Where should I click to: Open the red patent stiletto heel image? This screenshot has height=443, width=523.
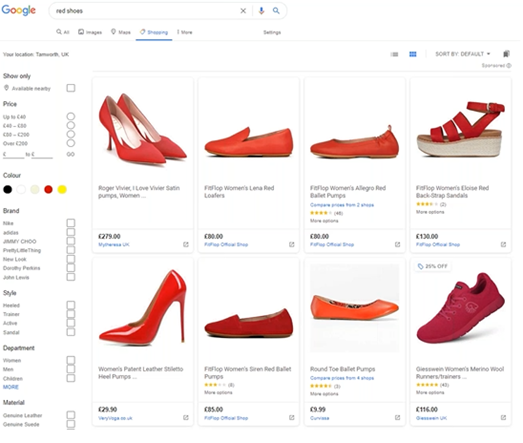[x=143, y=307]
